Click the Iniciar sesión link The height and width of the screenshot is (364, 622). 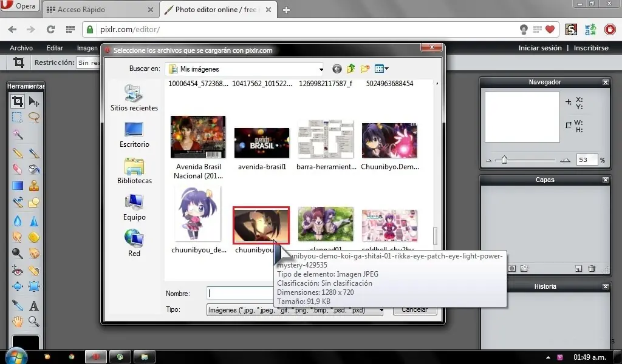540,48
